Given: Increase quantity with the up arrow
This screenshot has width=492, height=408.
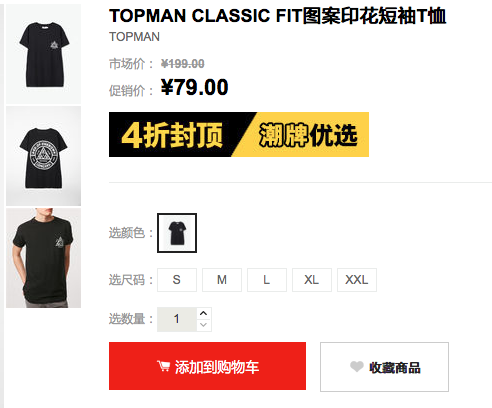Looking at the screenshot, I should (x=204, y=314).
